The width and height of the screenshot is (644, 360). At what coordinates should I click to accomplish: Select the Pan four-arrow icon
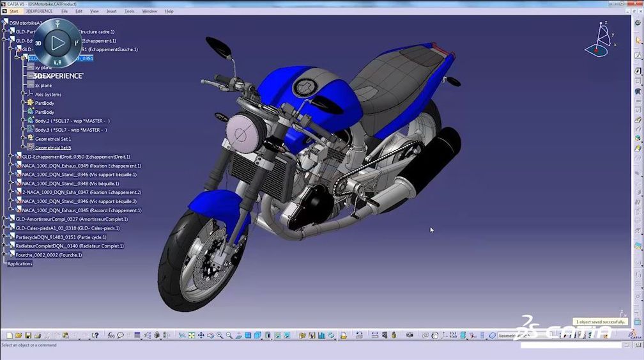[201, 336]
